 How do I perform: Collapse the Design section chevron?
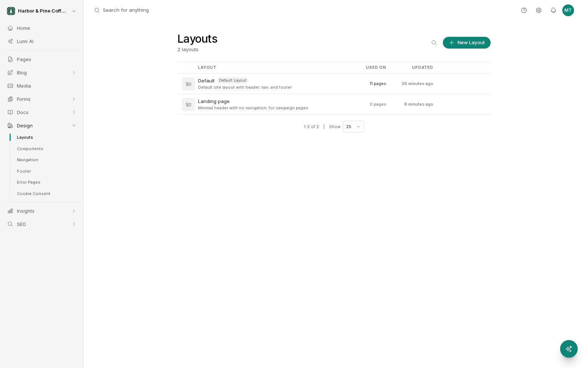coord(74,125)
